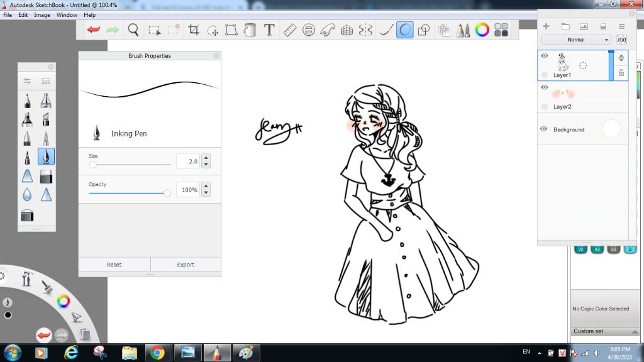Screen dimensions: 644x362
Task: Click the Clear Layer icon
Action: [x=603, y=26]
